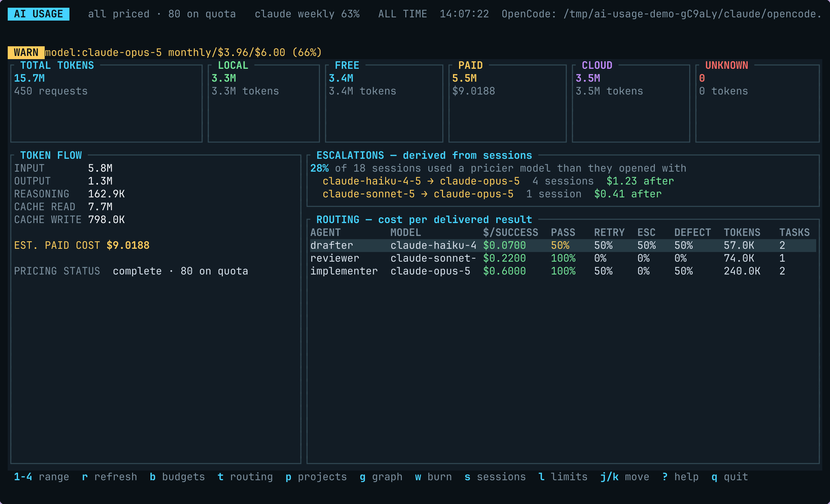Select the drafter agent row

coord(563,245)
